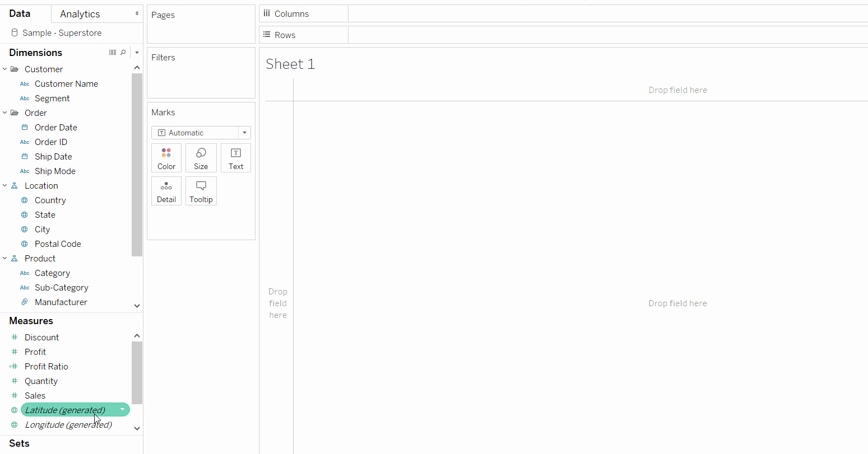Click the calendar icon next to Order Date
Viewport: 868px width, 454px height.
[x=24, y=128]
